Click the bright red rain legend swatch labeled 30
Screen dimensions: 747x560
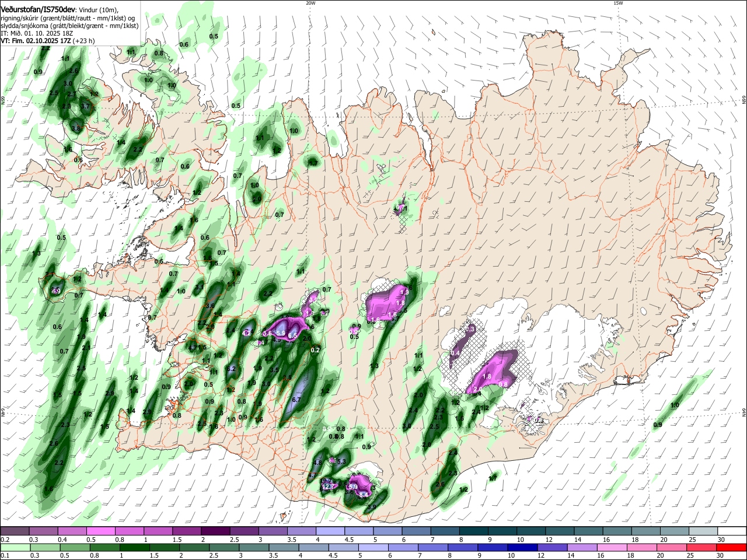click(x=732, y=547)
